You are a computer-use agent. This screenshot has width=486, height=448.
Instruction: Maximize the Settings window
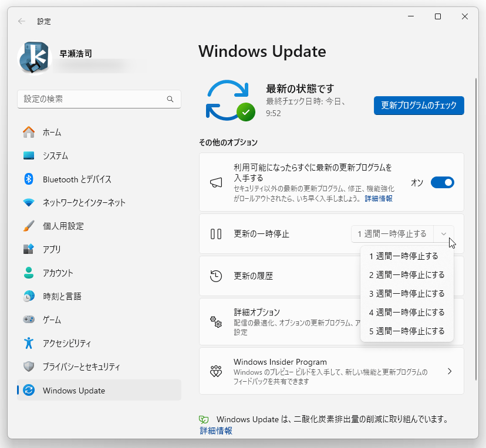[x=438, y=16]
